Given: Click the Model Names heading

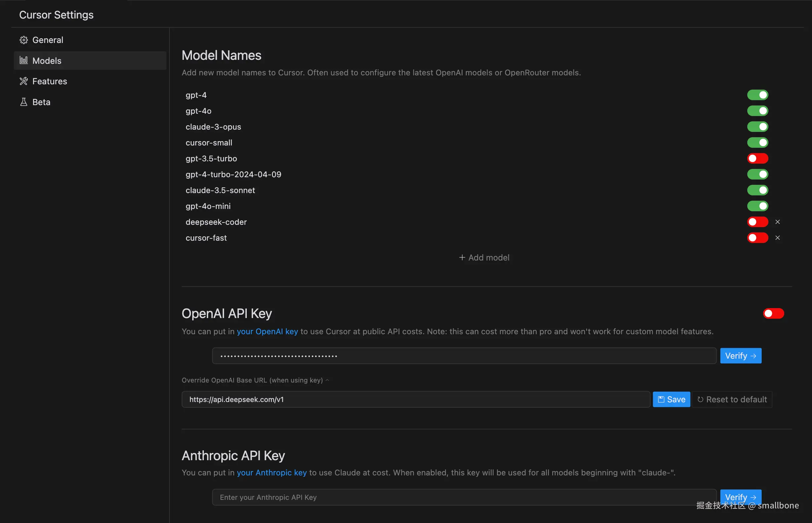Looking at the screenshot, I should pos(222,55).
